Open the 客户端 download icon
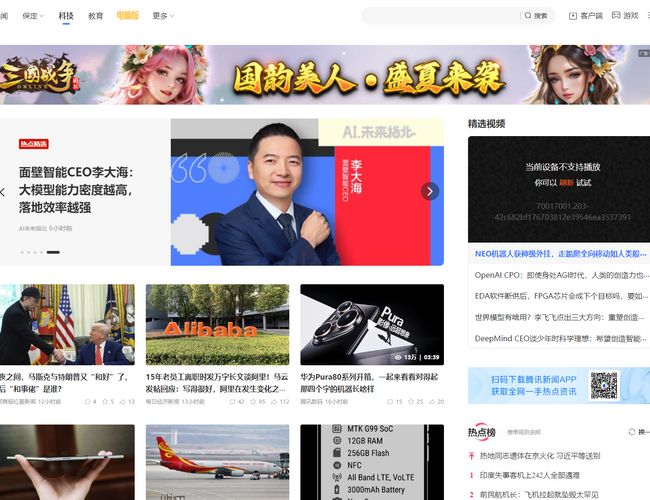The width and height of the screenshot is (650, 500). pyautogui.click(x=573, y=16)
